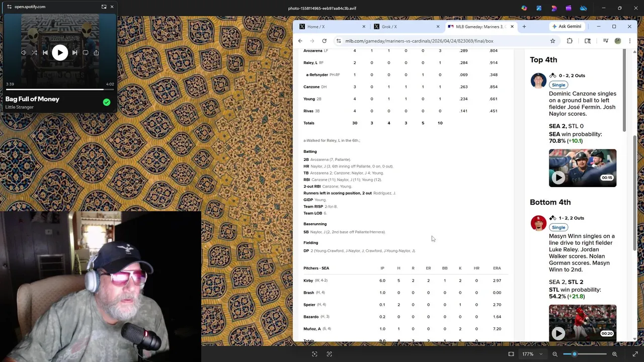Open a new browser tab
Viewport: 644px width, 362px height.
pos(524,27)
